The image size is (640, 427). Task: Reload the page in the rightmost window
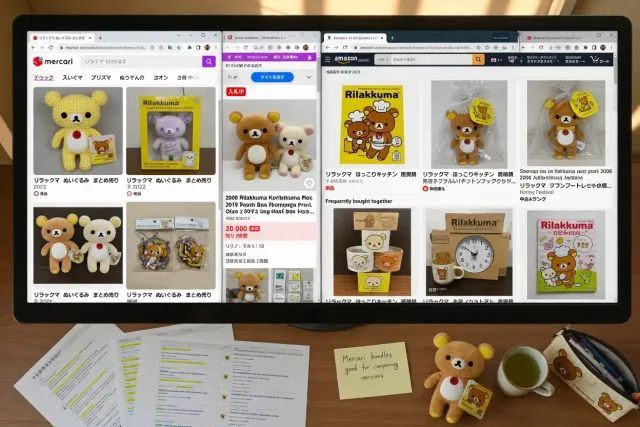(x=541, y=48)
